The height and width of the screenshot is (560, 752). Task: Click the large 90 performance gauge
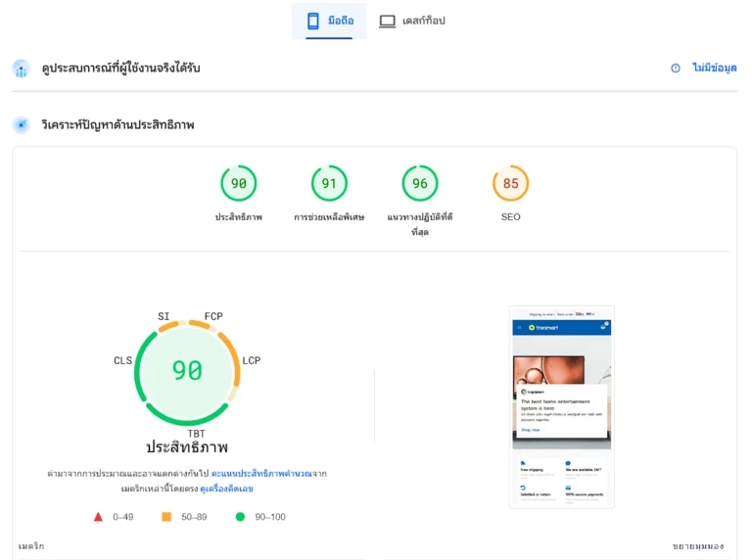pos(187,371)
